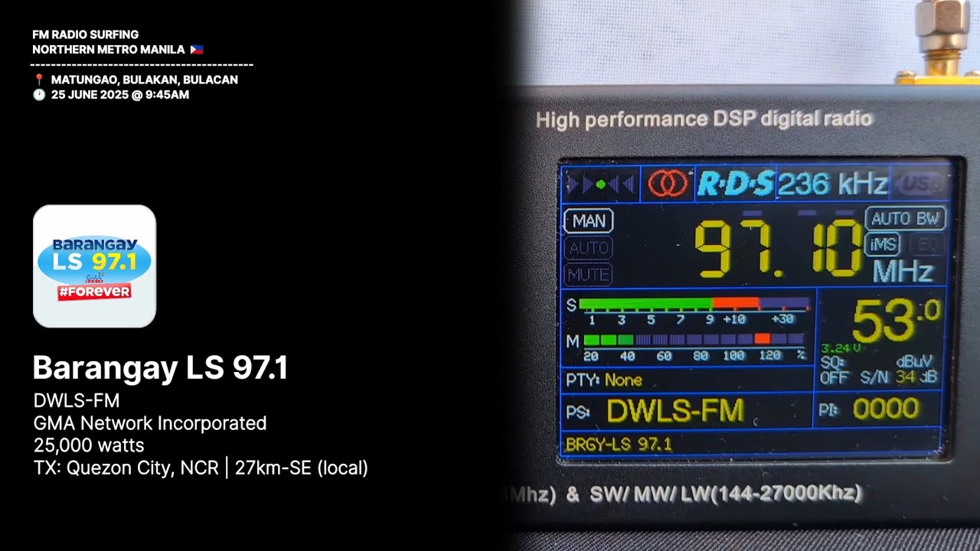The image size is (980, 551).
Task: Tap the 97.10 frequency display
Action: [x=780, y=248]
